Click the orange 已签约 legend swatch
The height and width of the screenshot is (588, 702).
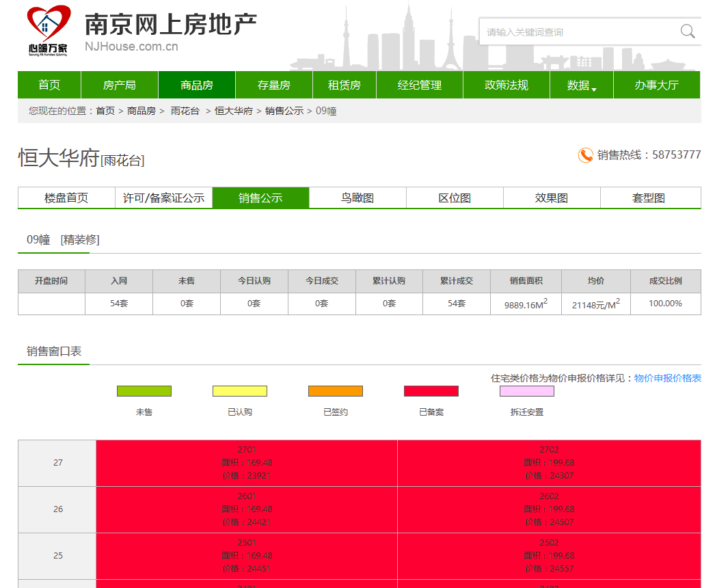pyautogui.click(x=336, y=391)
